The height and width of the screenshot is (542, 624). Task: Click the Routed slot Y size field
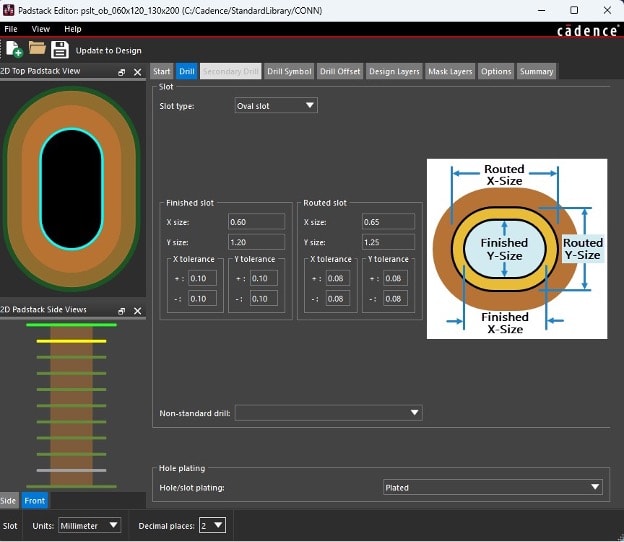[388, 242]
